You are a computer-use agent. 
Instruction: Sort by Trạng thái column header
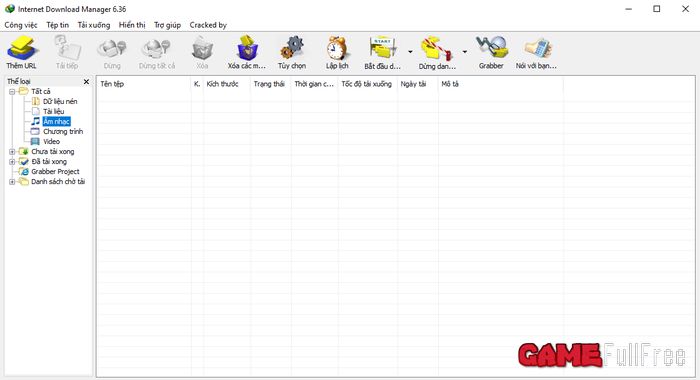tap(271, 84)
